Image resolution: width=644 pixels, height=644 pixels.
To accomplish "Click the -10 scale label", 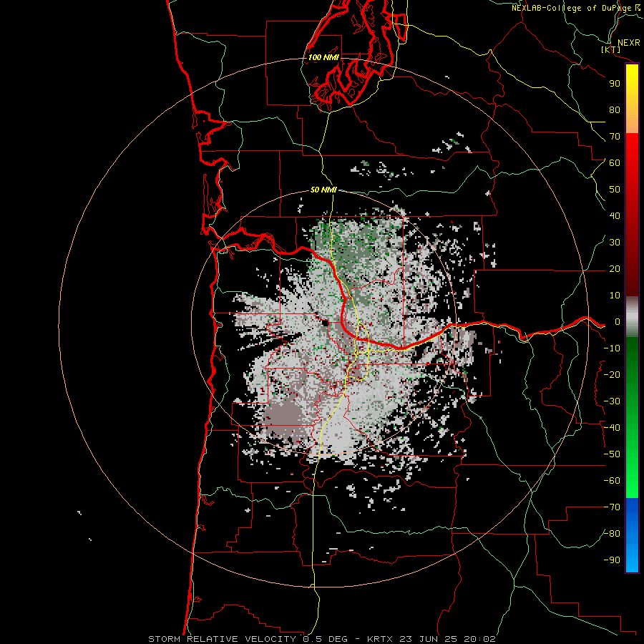I will coord(612,348).
